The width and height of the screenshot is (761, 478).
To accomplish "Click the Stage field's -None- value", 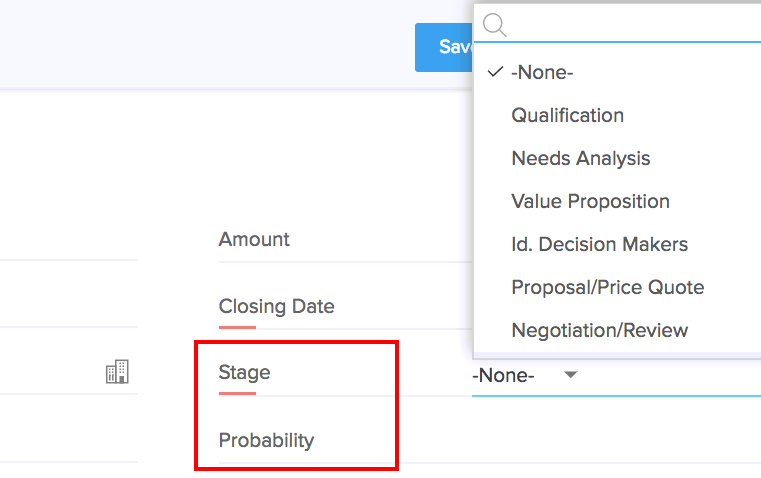I will (503, 376).
